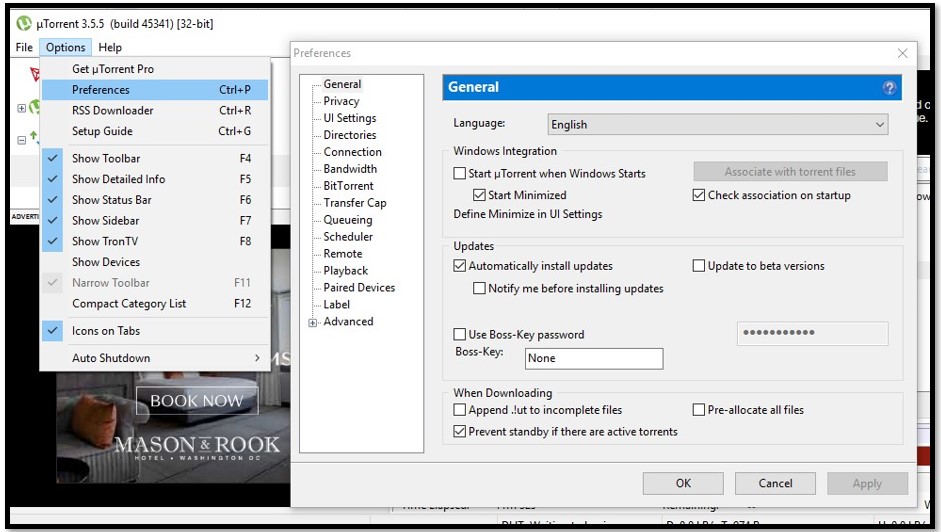941x532 pixels.
Task: Open Directories preferences page
Action: click(x=350, y=135)
